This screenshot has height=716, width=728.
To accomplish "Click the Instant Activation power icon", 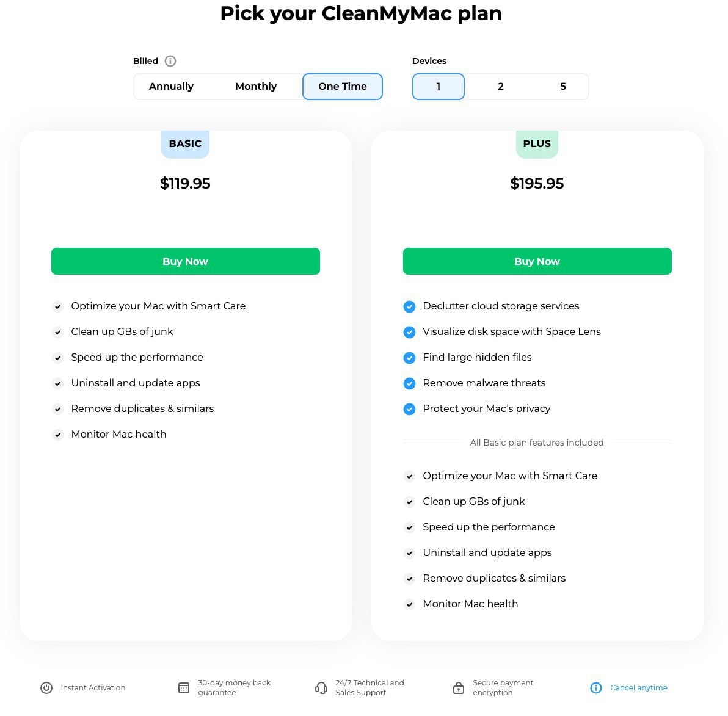I will coord(46,688).
